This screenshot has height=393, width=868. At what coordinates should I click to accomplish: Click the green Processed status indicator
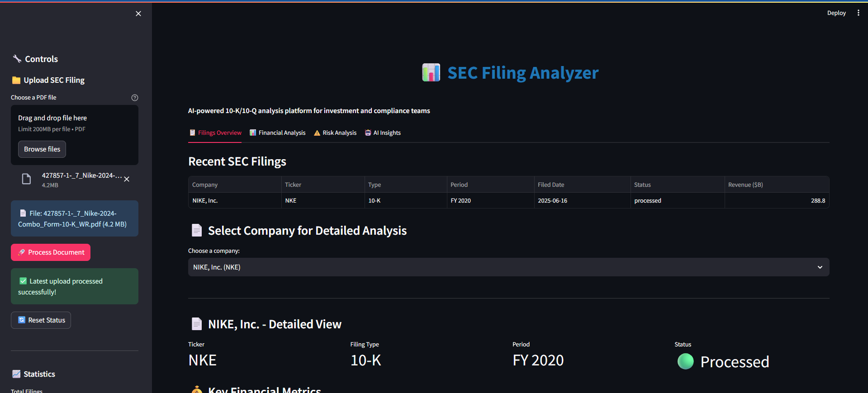point(686,361)
